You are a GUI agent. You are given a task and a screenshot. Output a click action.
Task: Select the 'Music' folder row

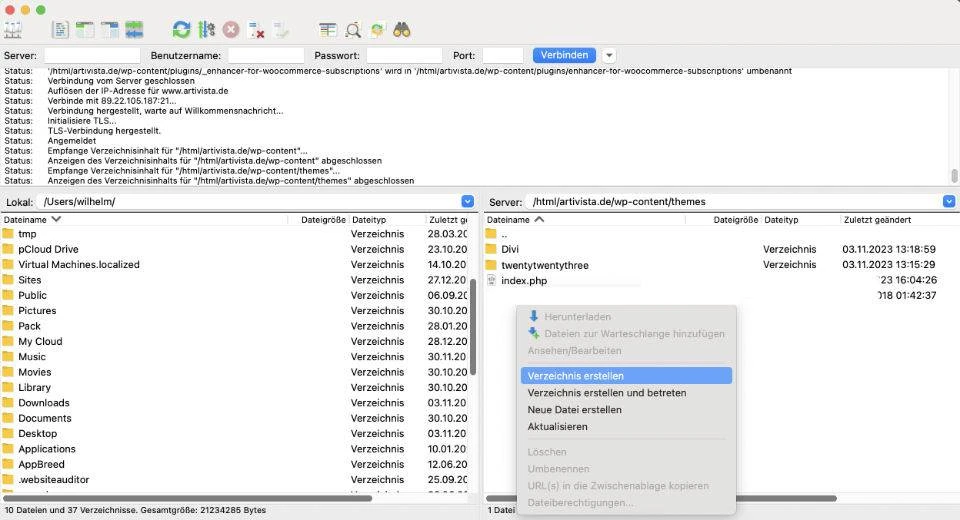tap(236, 356)
